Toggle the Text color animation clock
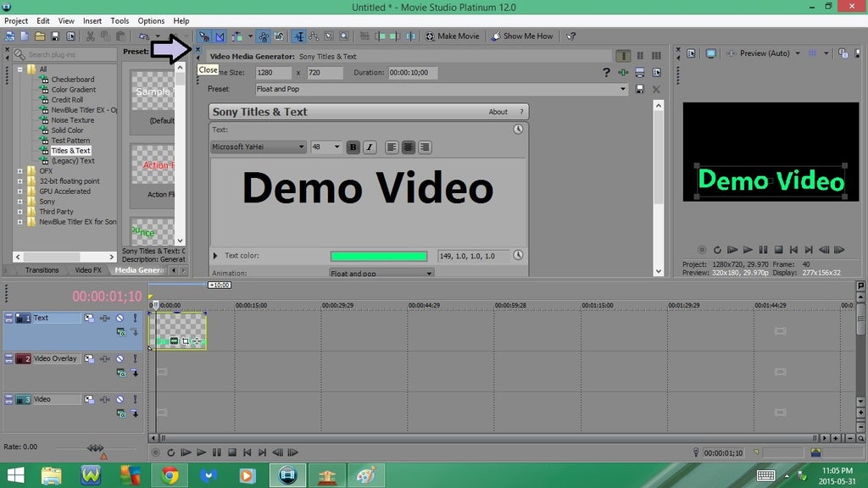The image size is (868, 488). tap(518, 255)
